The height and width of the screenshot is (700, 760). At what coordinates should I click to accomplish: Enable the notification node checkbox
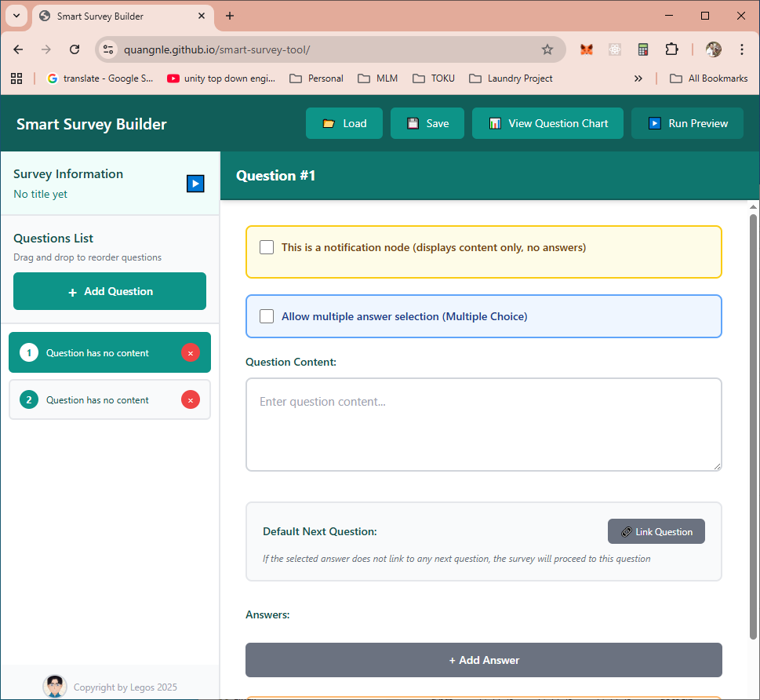pyautogui.click(x=267, y=247)
